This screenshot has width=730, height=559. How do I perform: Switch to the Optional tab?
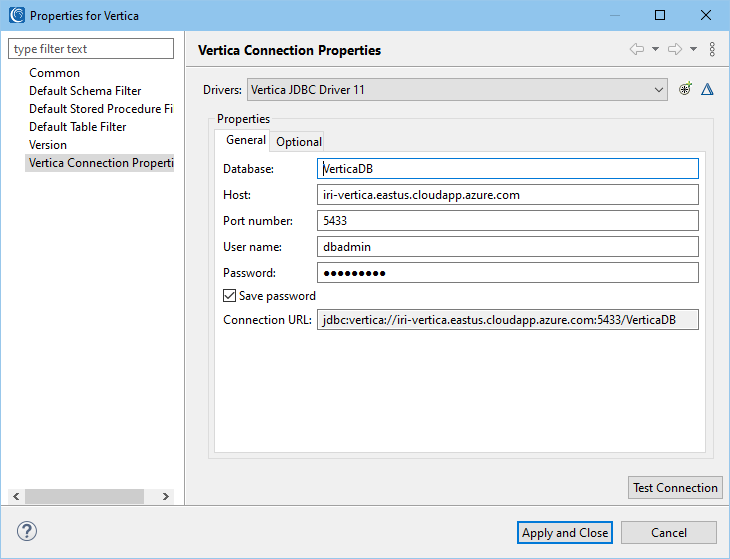pyautogui.click(x=298, y=141)
